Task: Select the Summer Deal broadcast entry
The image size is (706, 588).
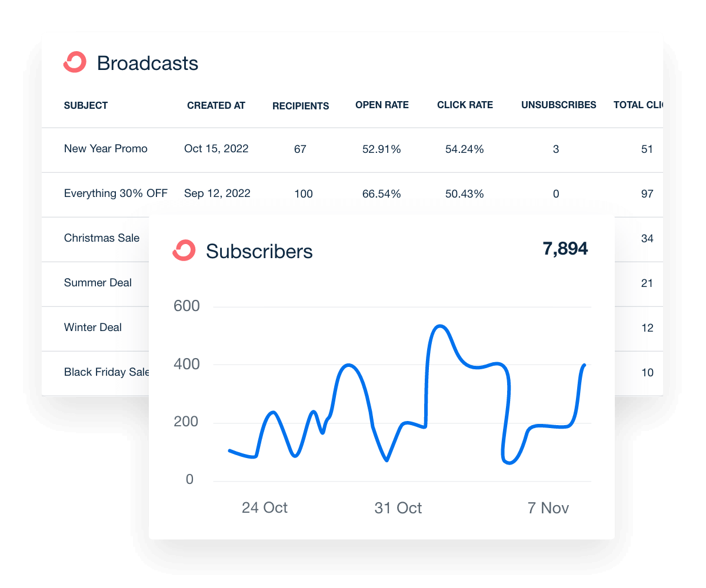Action: 98,283
